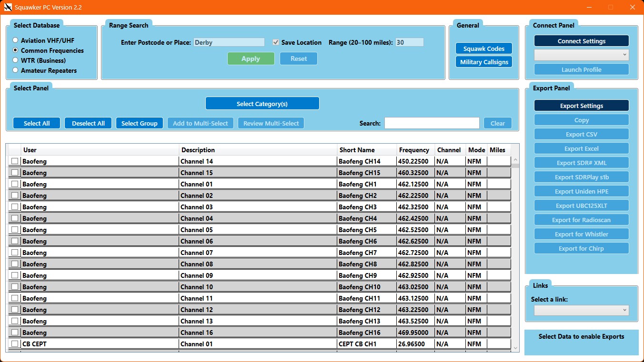644x362 pixels.
Task: Open Squawk Codes reference
Action: click(x=484, y=49)
